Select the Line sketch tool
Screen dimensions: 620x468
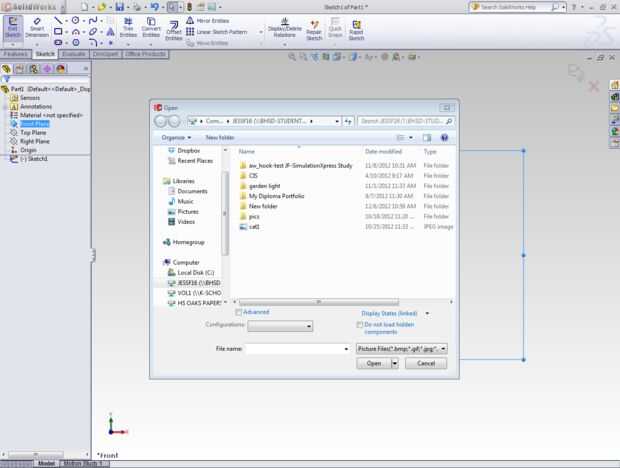pyautogui.click(x=58, y=20)
